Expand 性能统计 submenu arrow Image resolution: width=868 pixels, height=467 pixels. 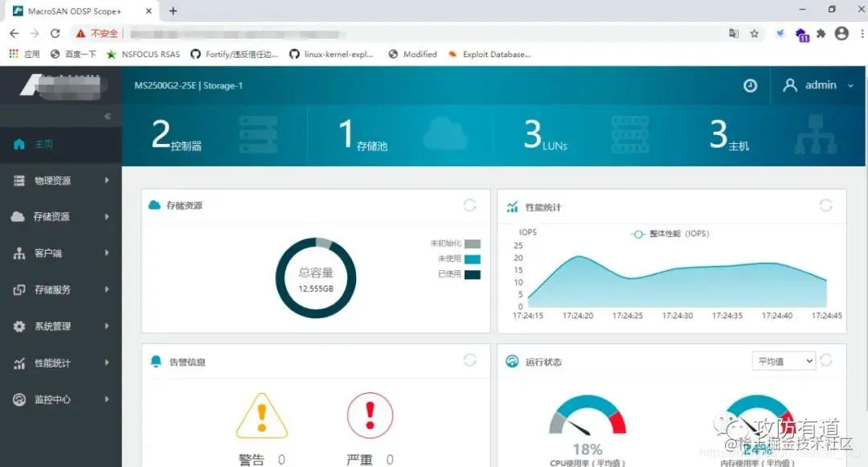coord(107,363)
